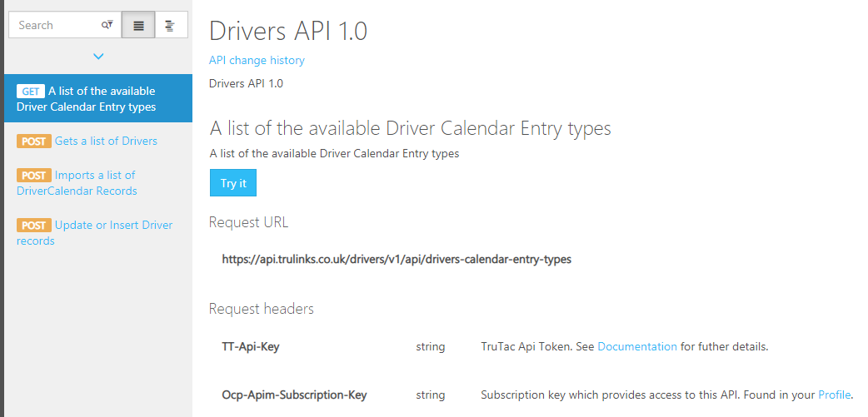The image size is (868, 417).
Task: Click the POST badge beside Gets a list of Drivers
Action: [x=34, y=141]
